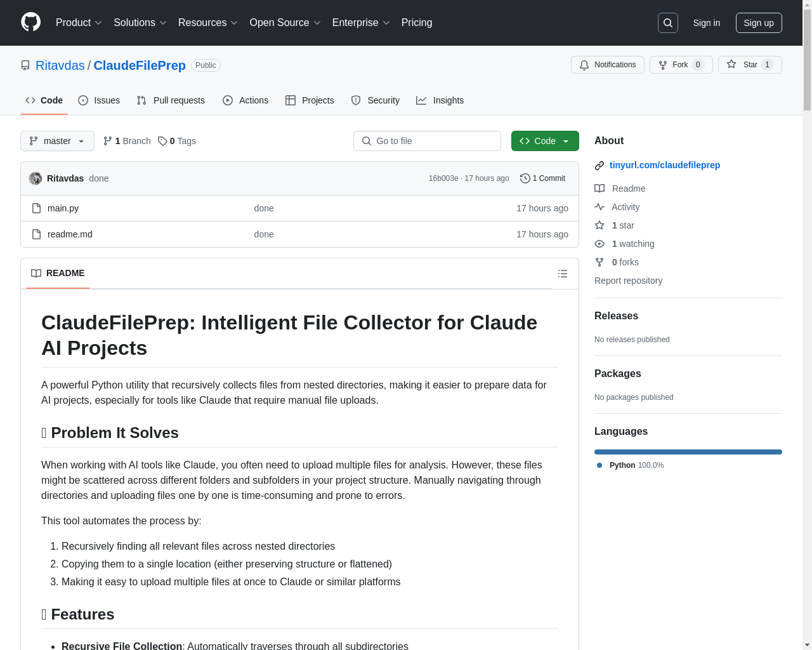Open the README outline list icon
Viewport: 812px width, 650px height.
pos(563,274)
